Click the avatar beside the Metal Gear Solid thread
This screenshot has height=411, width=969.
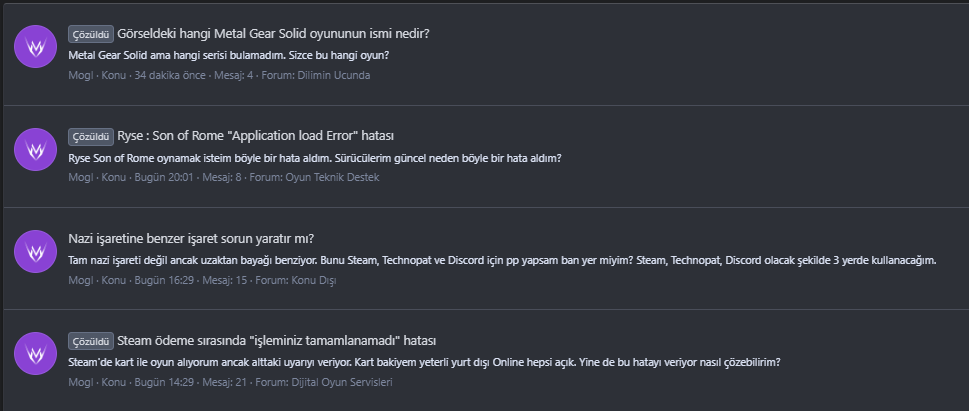pyautogui.click(x=35, y=46)
